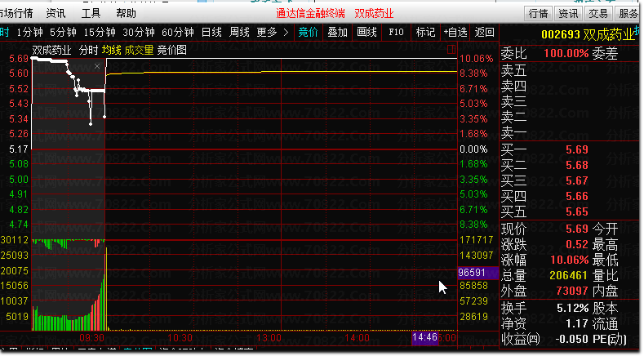Click the 总量 value 206461
The height and width of the screenshot is (356, 644).
(568, 275)
